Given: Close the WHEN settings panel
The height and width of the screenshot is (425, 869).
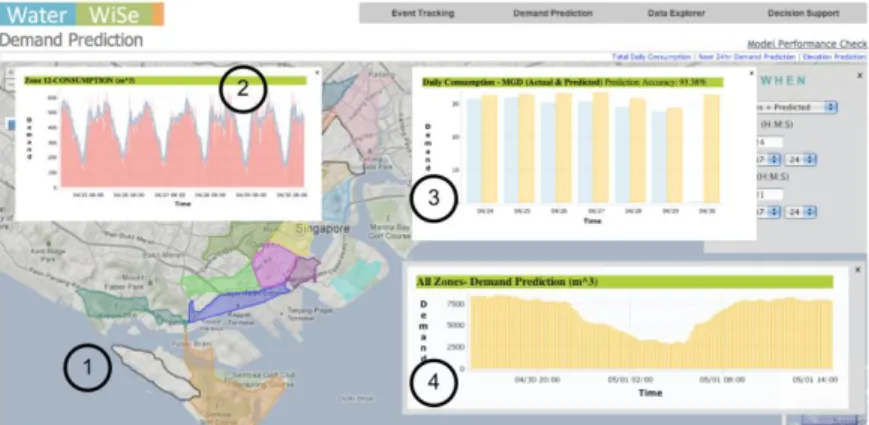Looking at the screenshot, I should pos(860,75).
